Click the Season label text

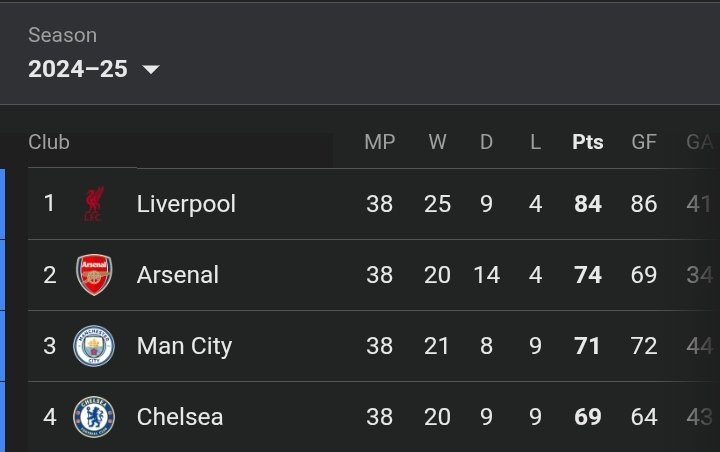pos(62,35)
